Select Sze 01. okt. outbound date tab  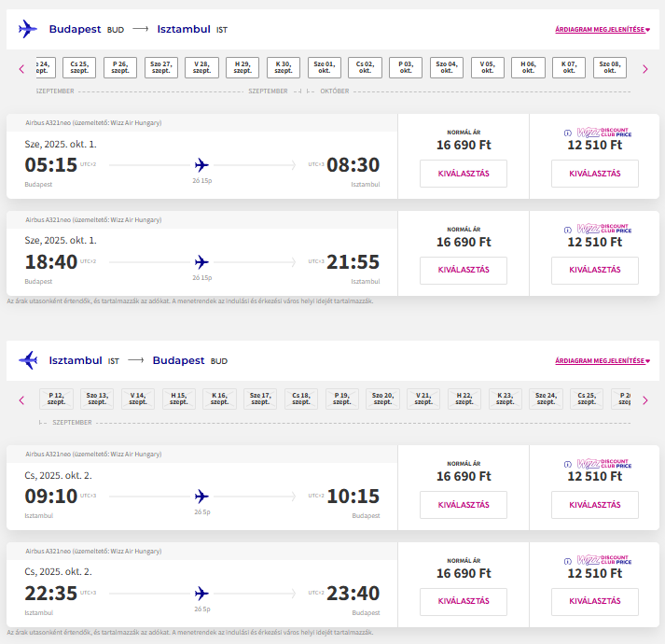(x=325, y=68)
